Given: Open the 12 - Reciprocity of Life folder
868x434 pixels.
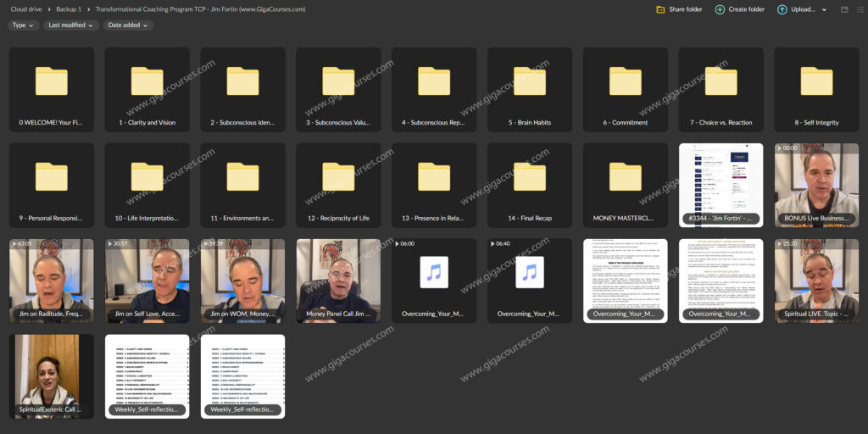Looking at the screenshot, I should [x=338, y=185].
